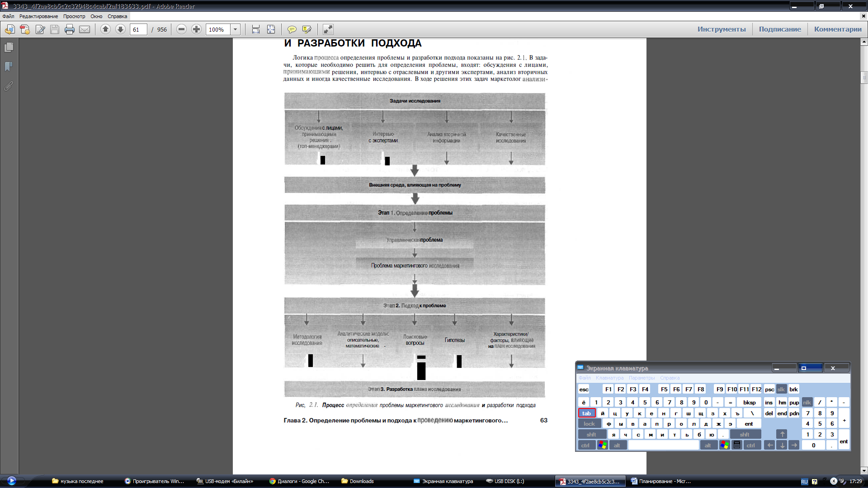This screenshot has width=868, height=488.
Task: Toggle the lock key on the on-screen keyboard
Action: [x=589, y=424]
